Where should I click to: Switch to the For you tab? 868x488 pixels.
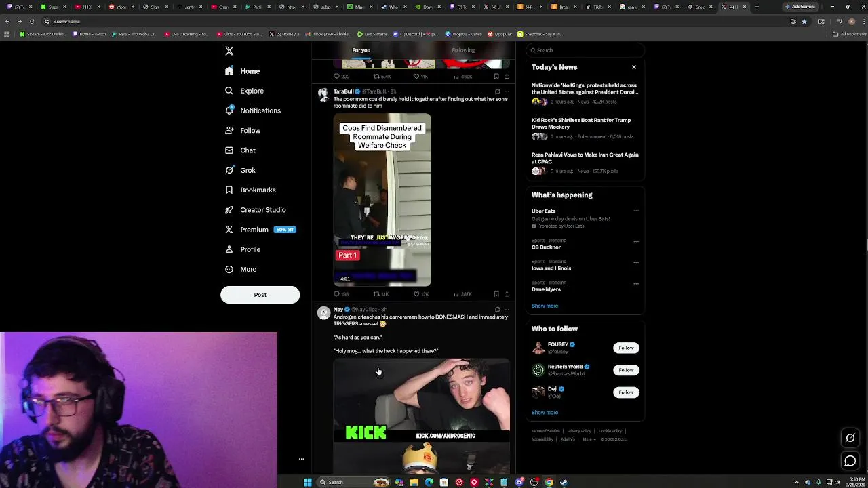[361, 50]
